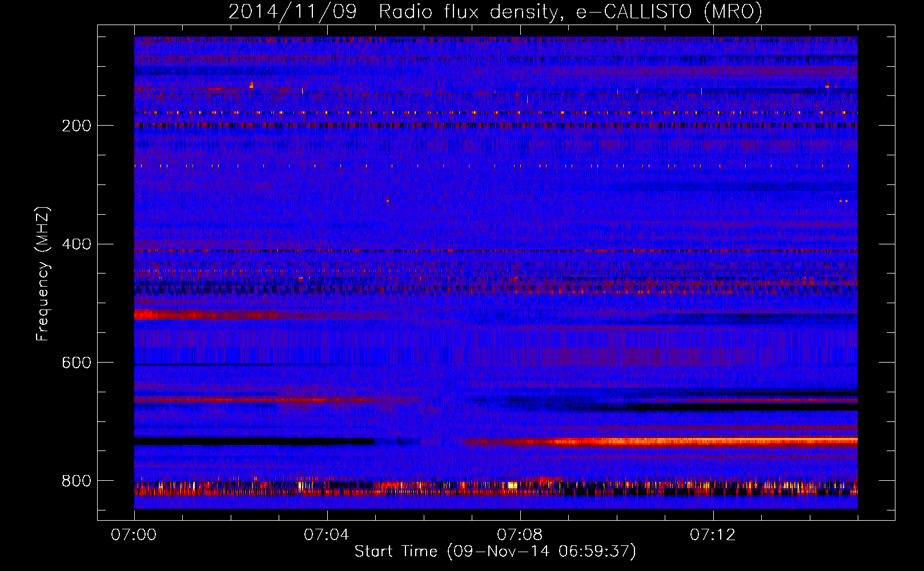The height and width of the screenshot is (571, 924).
Task: Click the 400 frequency tick label
Action: [77, 244]
